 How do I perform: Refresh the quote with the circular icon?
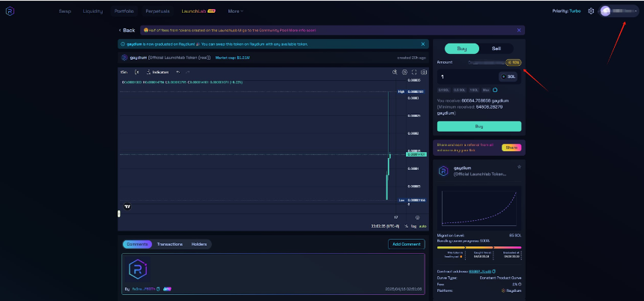click(x=495, y=90)
